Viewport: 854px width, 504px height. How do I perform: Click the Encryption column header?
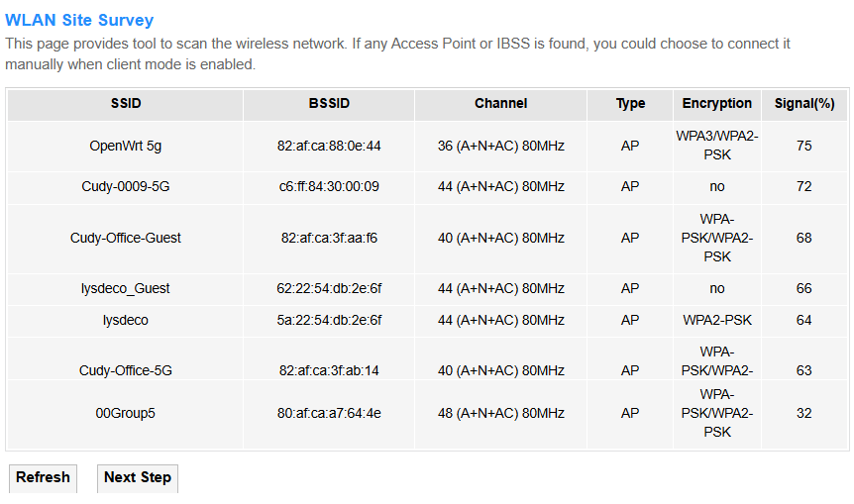tap(716, 103)
